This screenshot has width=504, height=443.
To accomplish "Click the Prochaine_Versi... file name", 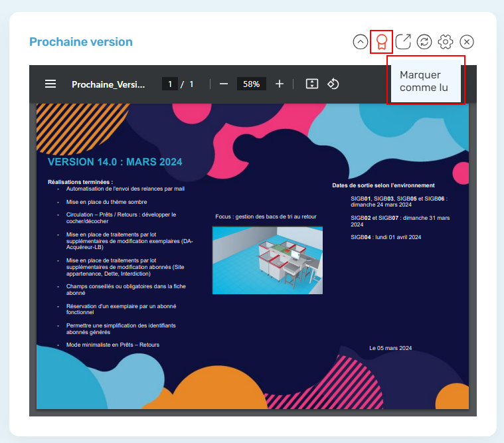I will tap(108, 84).
